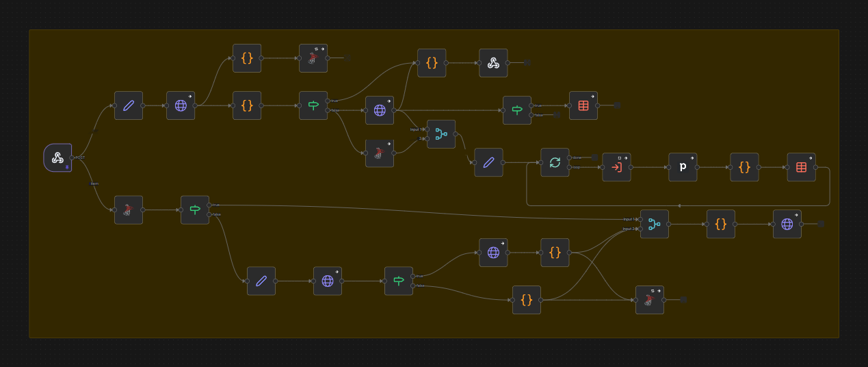The image size is (868, 367).
Task: Open the Loop Over Items node with done and loop outputs
Action: tap(555, 162)
